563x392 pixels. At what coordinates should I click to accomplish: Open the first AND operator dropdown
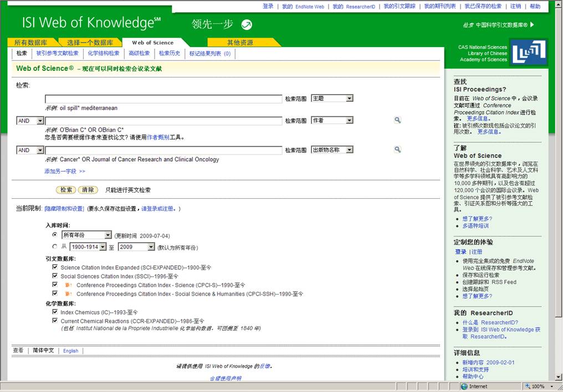[x=30, y=120]
